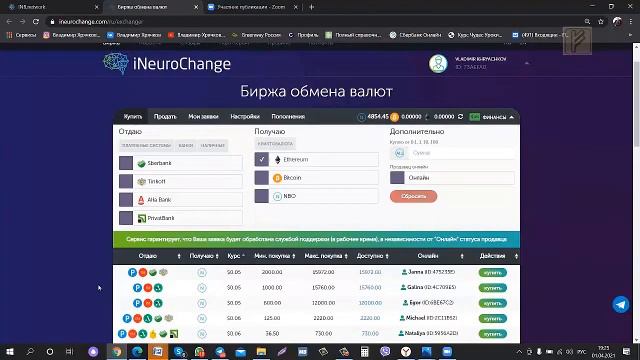Image resolution: width=640 pixels, height=360 pixels.
Task: Click the Ethereum diamond icon
Action: 278,160
